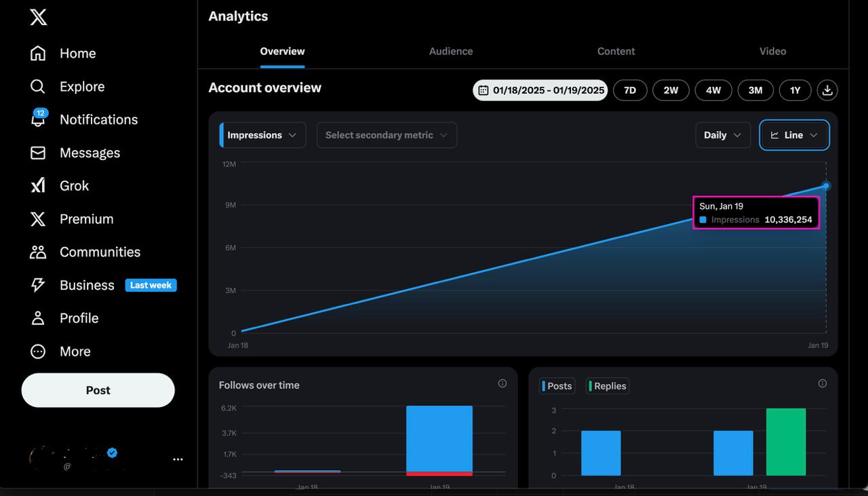
Task: Select the 3M range button
Action: tap(755, 90)
